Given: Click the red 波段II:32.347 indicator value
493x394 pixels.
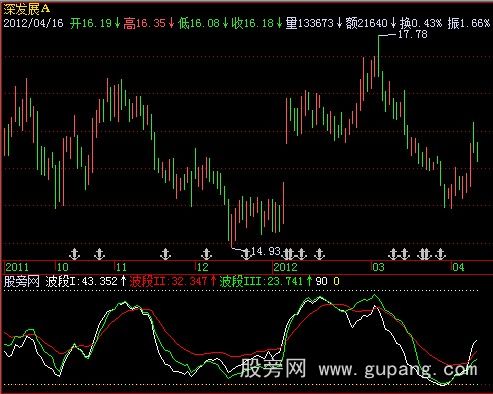Looking at the screenshot, I should pyautogui.click(x=173, y=281).
